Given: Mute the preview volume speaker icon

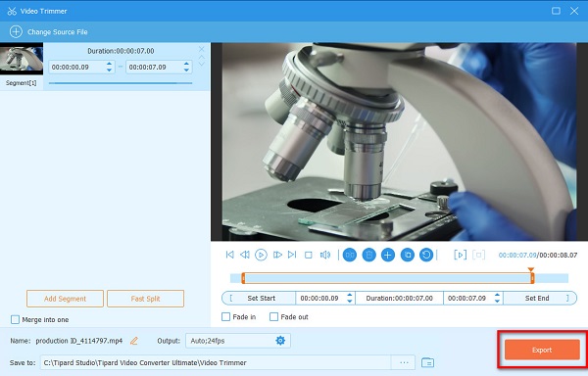Looking at the screenshot, I should (x=325, y=255).
